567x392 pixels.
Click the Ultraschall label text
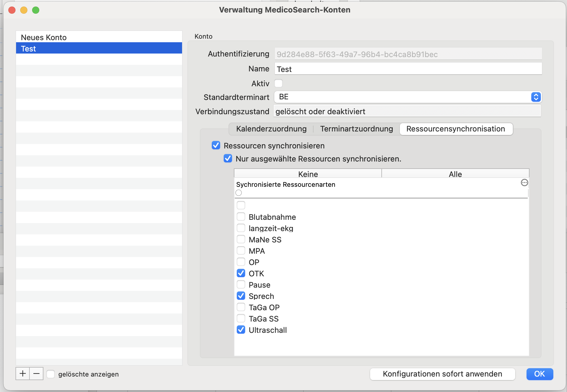pos(268,330)
